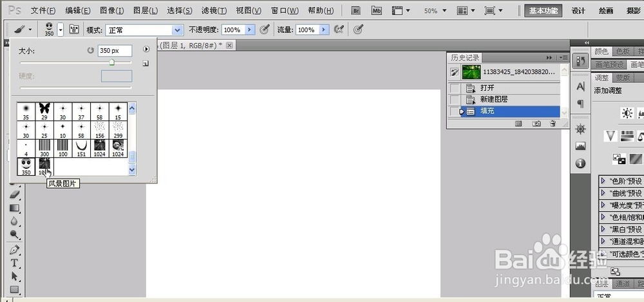Click the brush 大小 size slider handle
The height and width of the screenshot is (302, 644).
coord(111,62)
